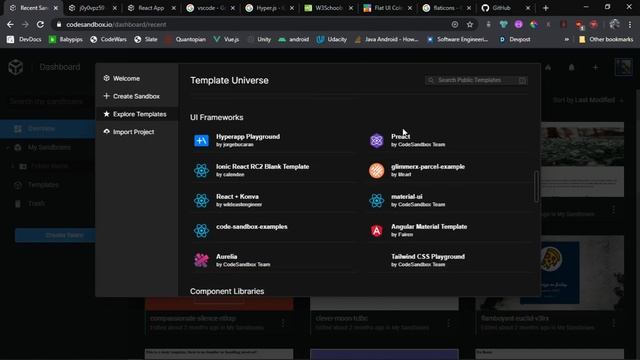The width and height of the screenshot is (640, 360).
Task: Click the Aurelia template icon
Action: click(x=201, y=260)
